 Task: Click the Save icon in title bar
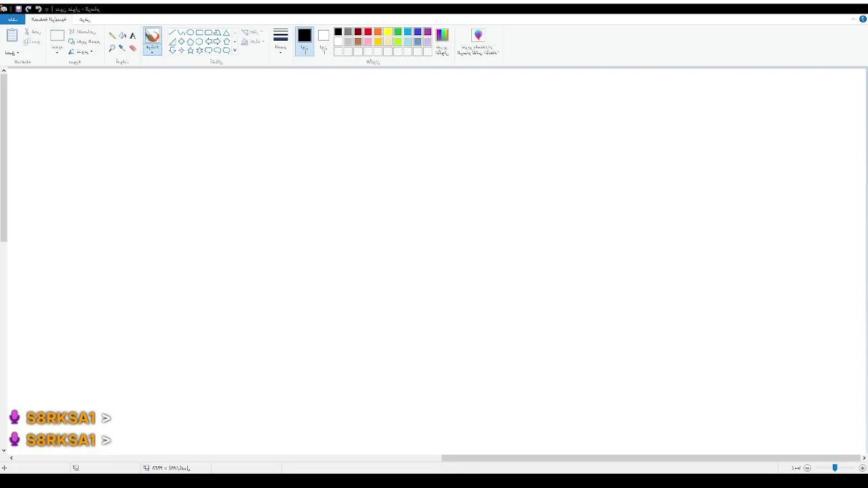(18, 9)
